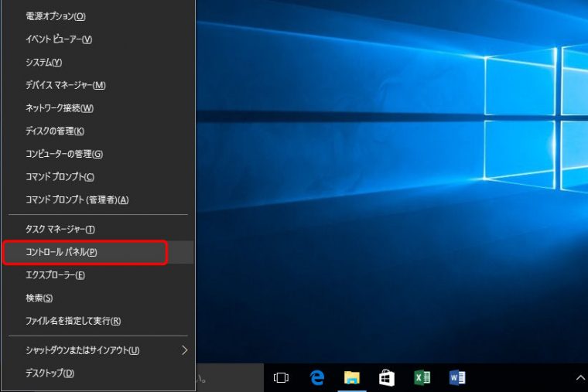
Task: Open タスク マネージャー(T)
Action: (98, 230)
